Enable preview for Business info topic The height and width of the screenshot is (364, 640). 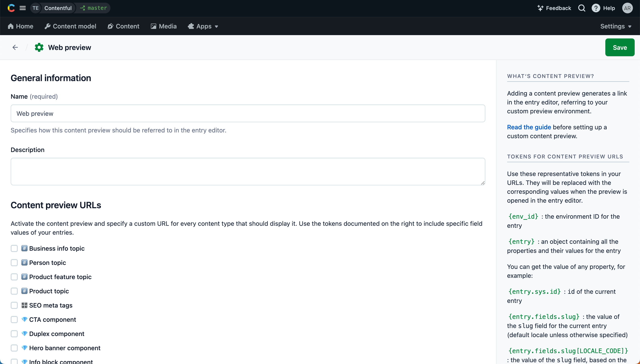14,248
